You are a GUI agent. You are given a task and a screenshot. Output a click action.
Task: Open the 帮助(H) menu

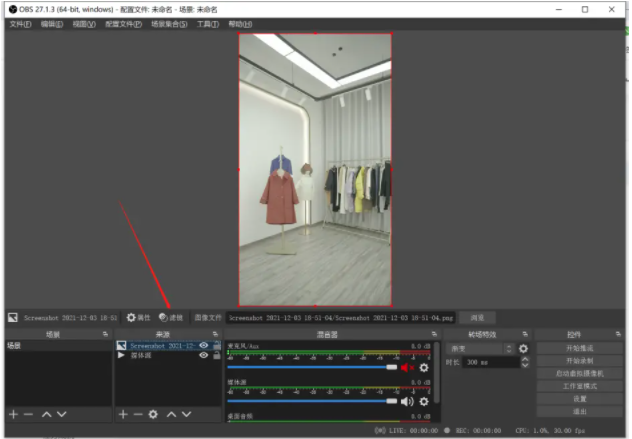[x=240, y=24]
